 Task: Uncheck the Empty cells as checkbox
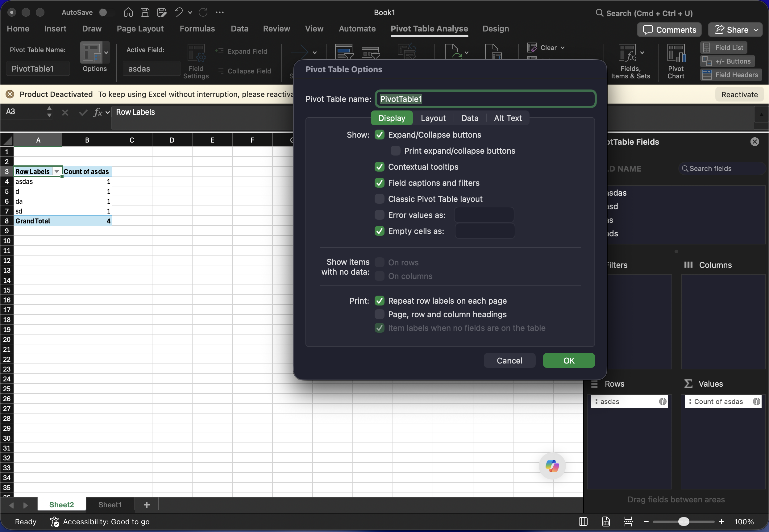(379, 231)
